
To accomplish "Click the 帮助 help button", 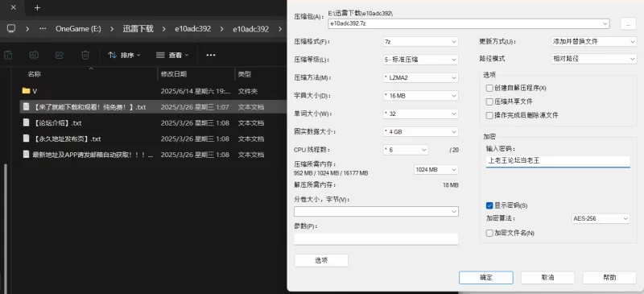I will point(609,278).
